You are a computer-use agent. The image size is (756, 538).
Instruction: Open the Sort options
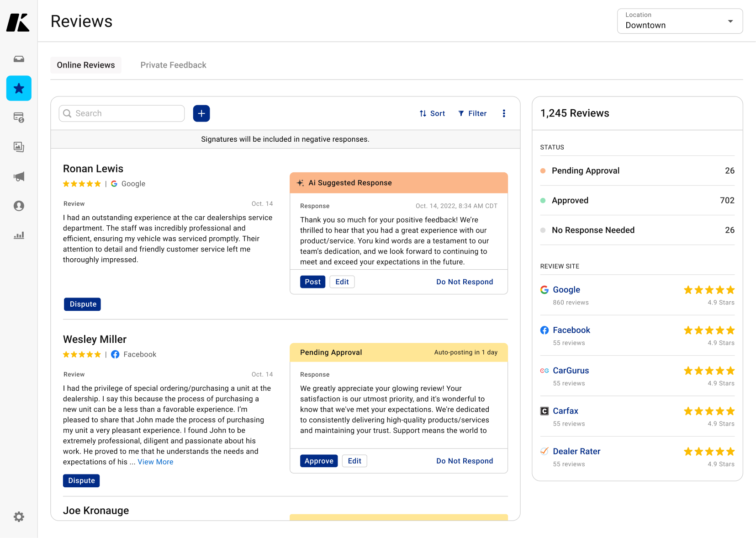click(x=432, y=113)
